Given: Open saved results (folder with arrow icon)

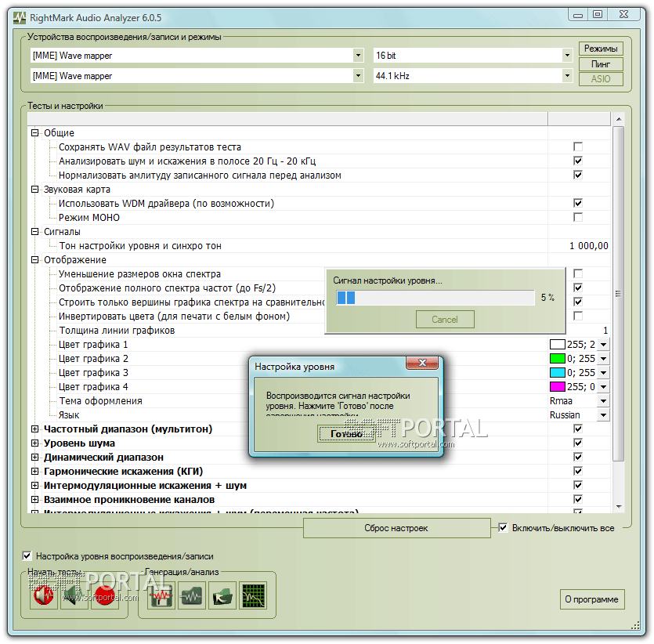Looking at the screenshot, I should pos(222,595).
